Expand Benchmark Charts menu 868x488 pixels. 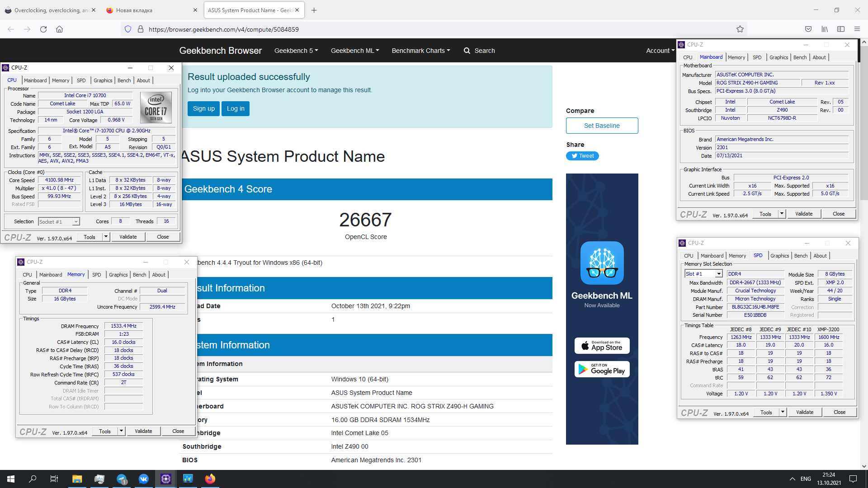click(x=421, y=51)
